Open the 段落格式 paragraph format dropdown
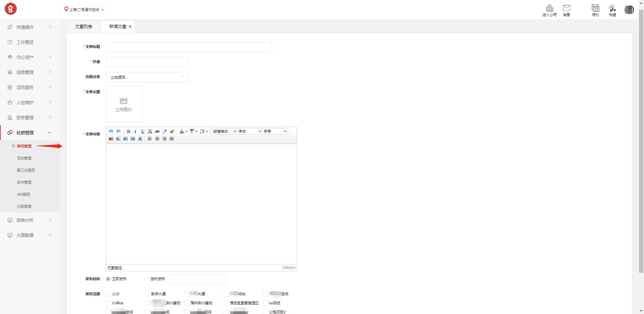 coord(224,131)
